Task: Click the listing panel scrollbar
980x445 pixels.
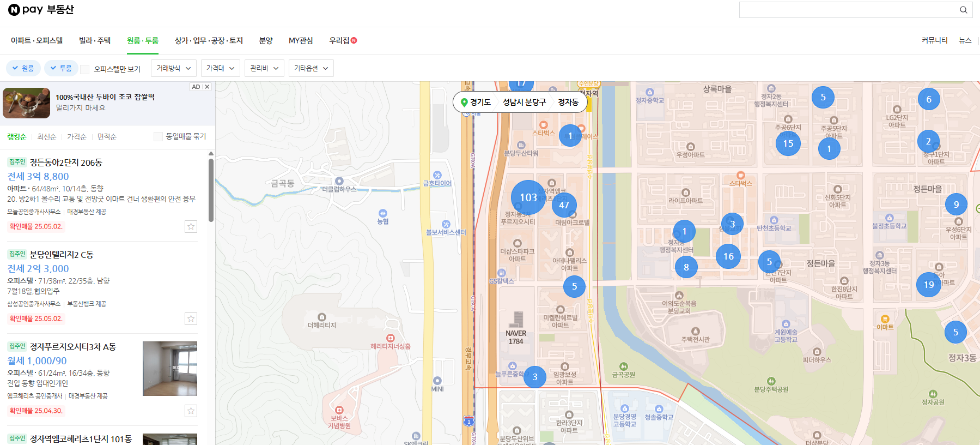Action: 211,190
